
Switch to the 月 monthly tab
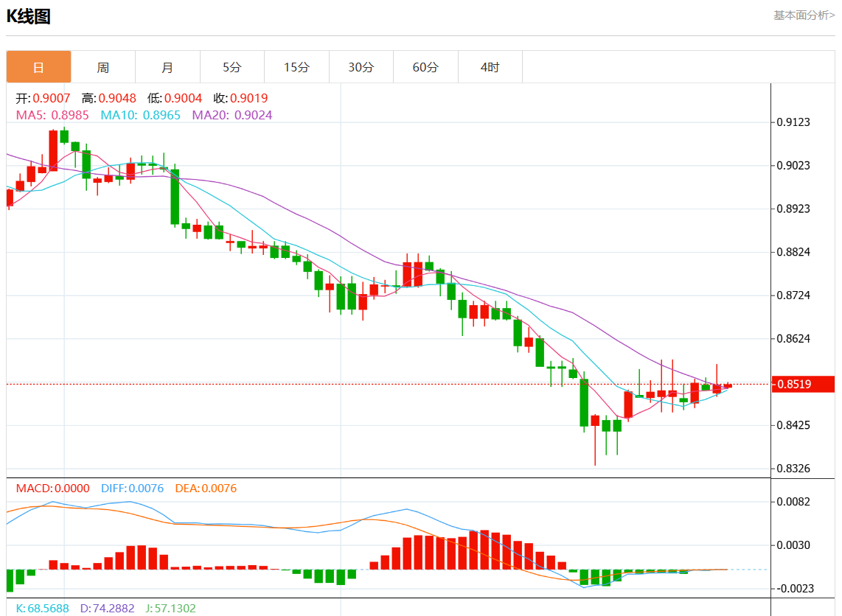click(x=167, y=67)
